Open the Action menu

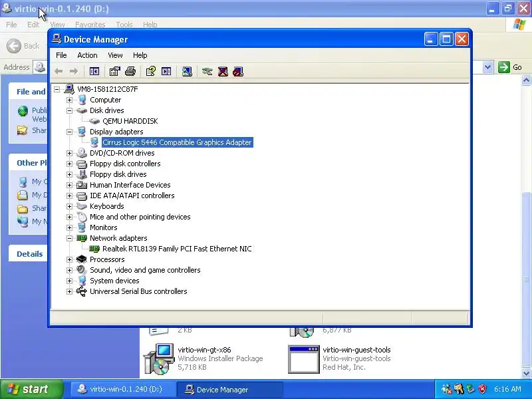[87, 55]
